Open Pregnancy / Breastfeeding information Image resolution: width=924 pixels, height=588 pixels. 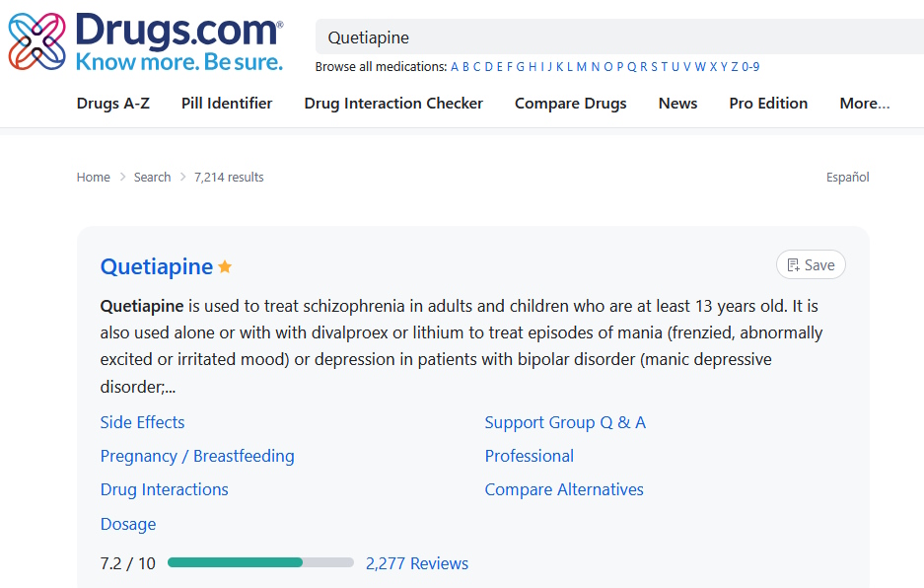tap(197, 456)
